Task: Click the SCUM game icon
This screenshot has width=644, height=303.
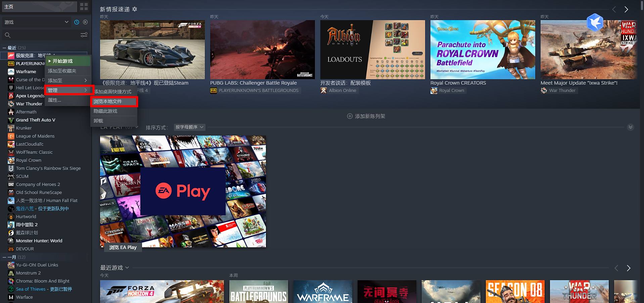Action: click(11, 176)
